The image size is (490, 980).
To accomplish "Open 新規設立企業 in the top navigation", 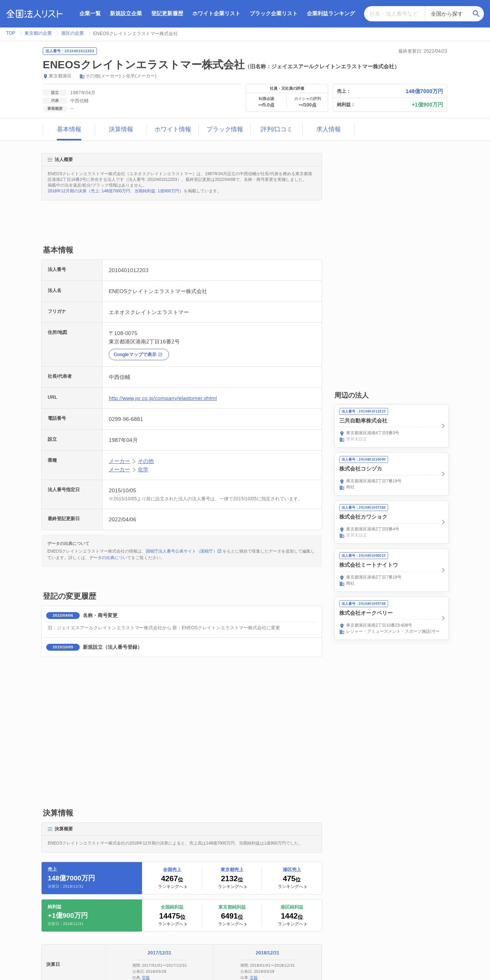I will 126,13.
